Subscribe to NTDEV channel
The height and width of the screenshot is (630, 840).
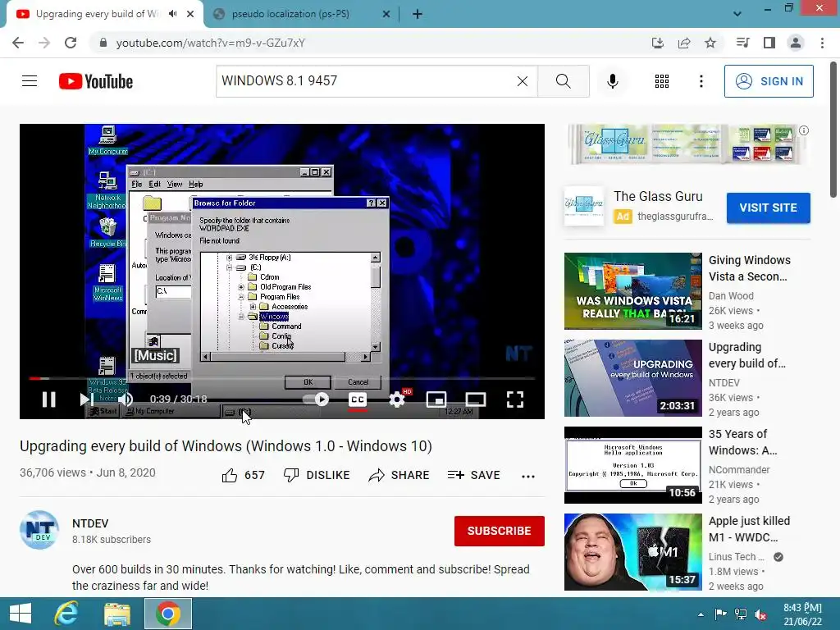coord(500,531)
